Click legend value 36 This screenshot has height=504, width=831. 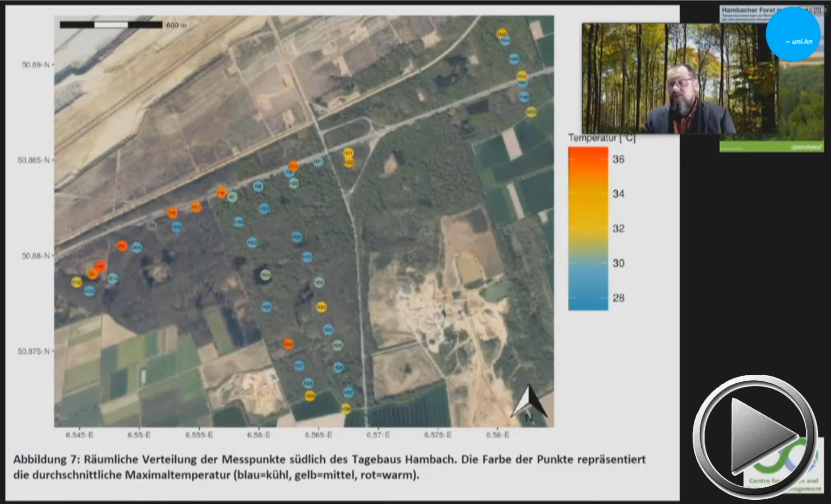(x=618, y=159)
